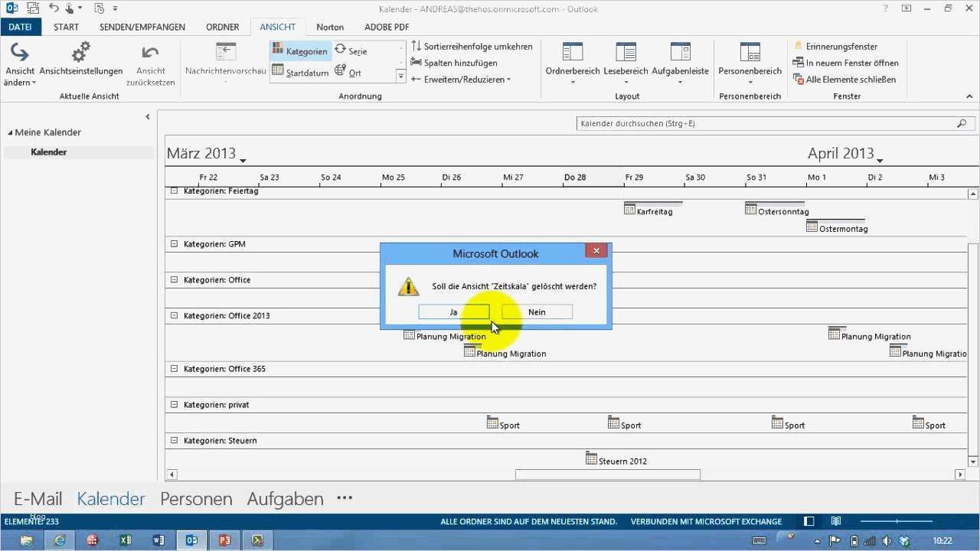Viewport: 980px width, 551px height.
Task: Click inside the Kalender durchsuchen search field
Action: (x=766, y=123)
